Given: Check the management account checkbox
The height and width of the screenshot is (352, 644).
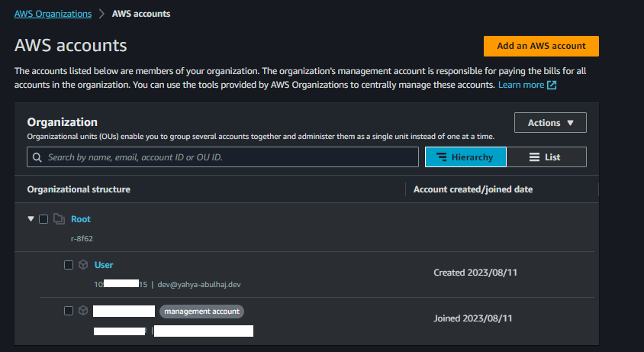Looking at the screenshot, I should coord(69,311).
